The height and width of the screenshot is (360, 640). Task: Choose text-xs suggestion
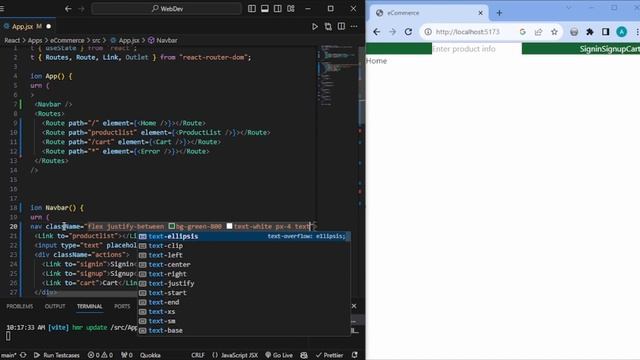coord(244,311)
